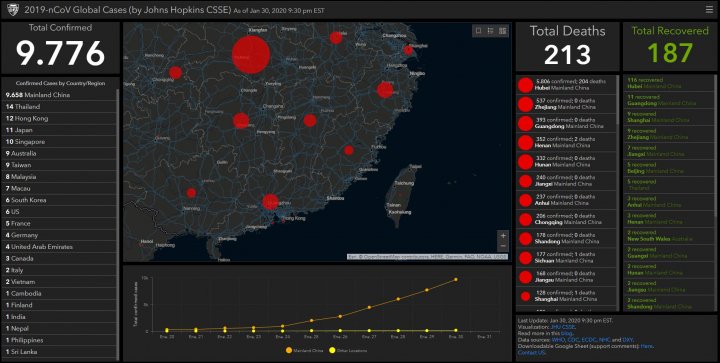This screenshot has height=363, width=720.
Task: Select '116 recovered Hubei' row
Action: tap(669, 83)
